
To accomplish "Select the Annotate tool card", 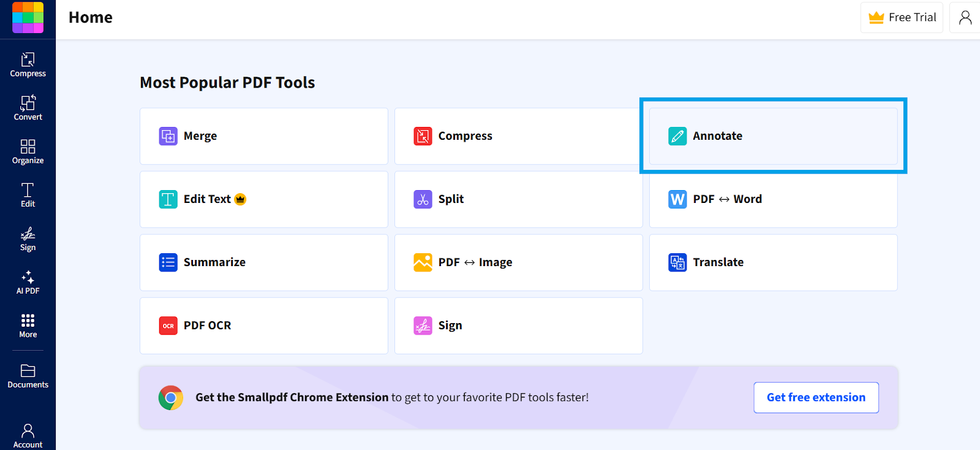I will [773, 136].
